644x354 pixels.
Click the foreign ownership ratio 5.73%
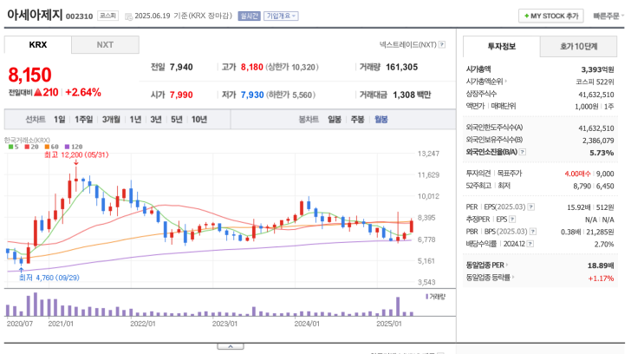(602, 153)
